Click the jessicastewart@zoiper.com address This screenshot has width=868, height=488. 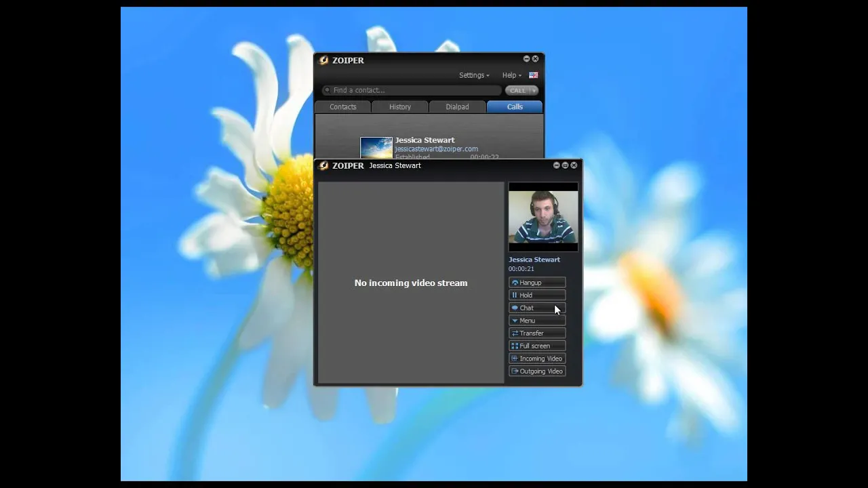[437, 149]
